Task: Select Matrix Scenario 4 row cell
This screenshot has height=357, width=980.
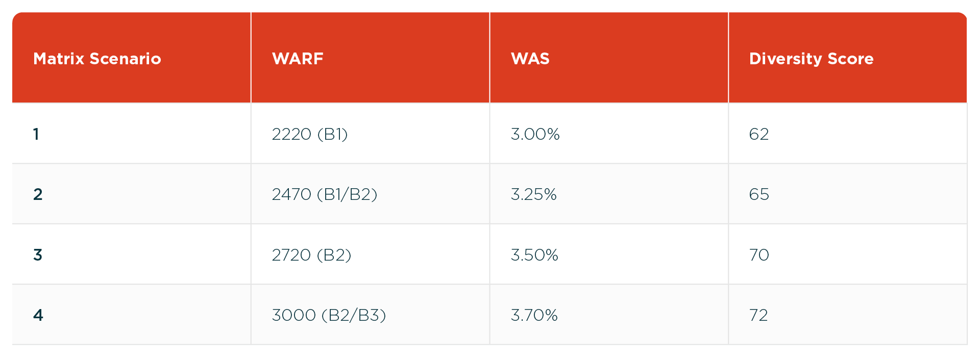Action: click(x=38, y=315)
